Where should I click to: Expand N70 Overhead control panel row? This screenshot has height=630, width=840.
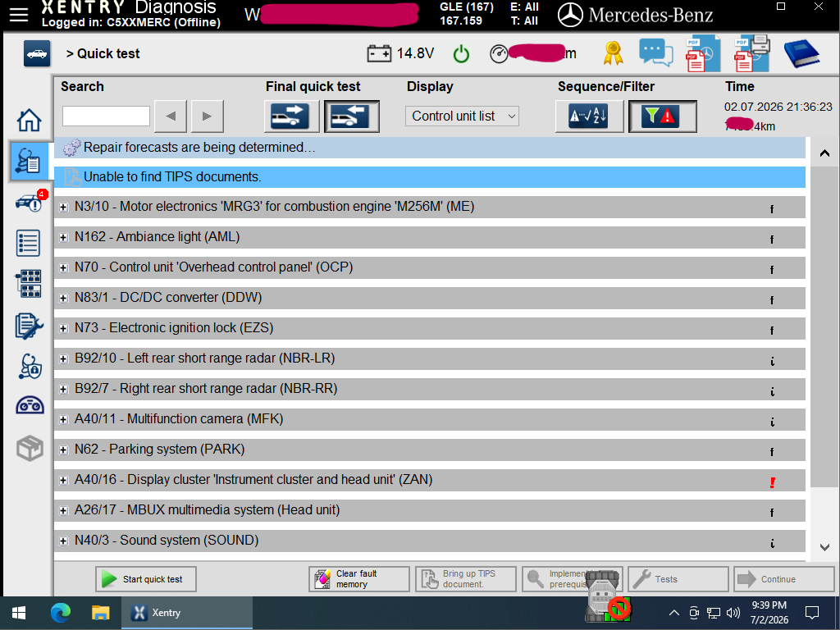pyautogui.click(x=64, y=268)
